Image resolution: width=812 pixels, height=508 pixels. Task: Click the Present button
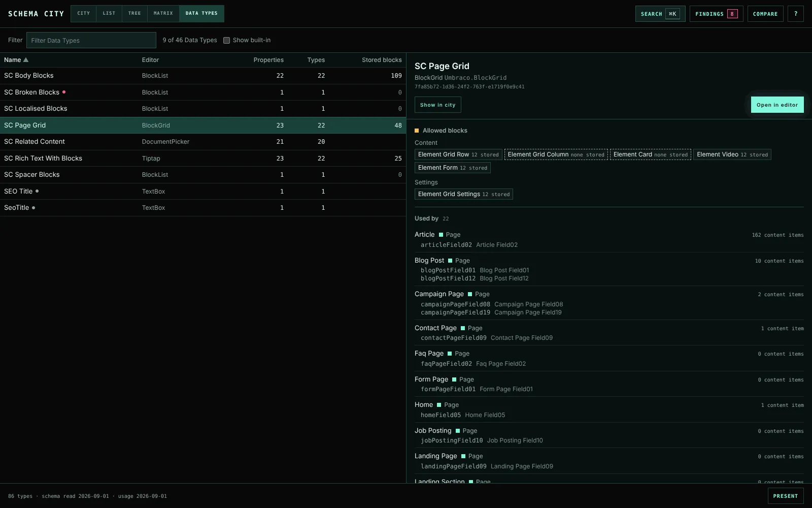pos(786,496)
